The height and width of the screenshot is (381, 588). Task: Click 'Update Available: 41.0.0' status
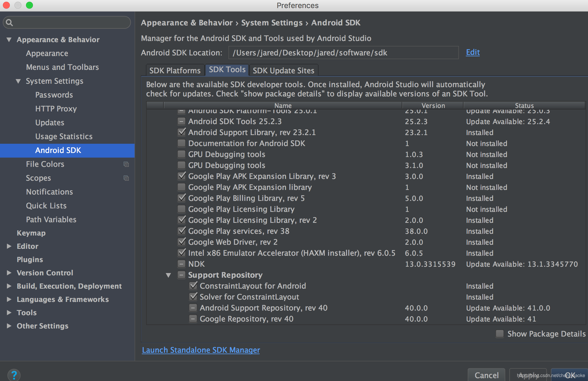pyautogui.click(x=508, y=308)
